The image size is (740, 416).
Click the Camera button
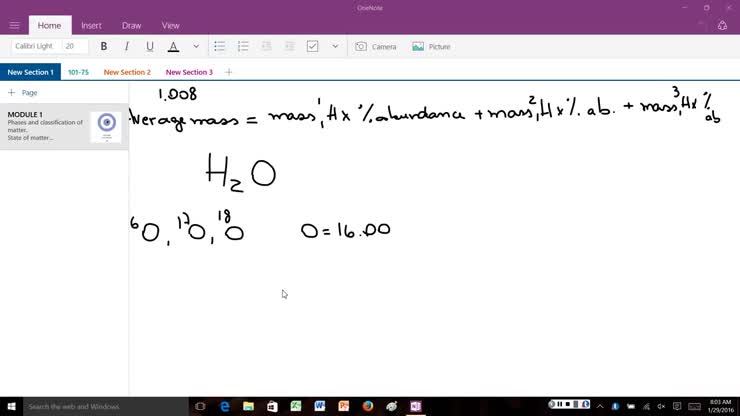pos(376,46)
